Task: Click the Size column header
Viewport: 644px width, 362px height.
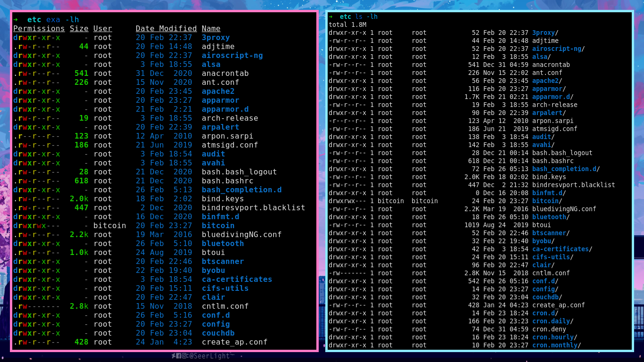Action: tap(79, 28)
